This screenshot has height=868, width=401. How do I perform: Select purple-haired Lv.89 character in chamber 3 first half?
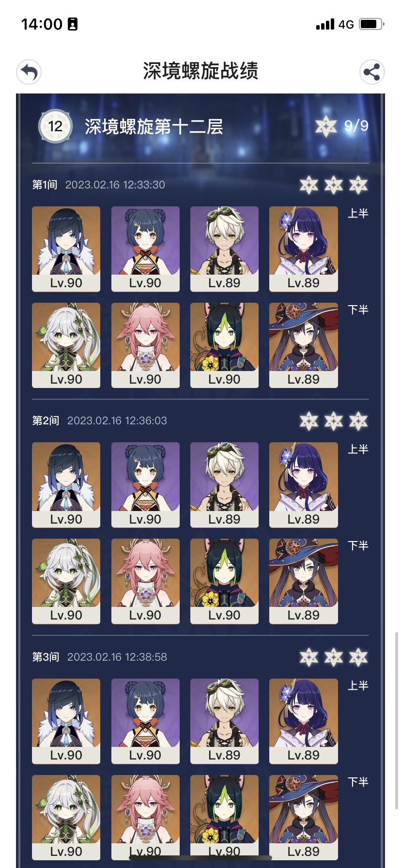303,721
